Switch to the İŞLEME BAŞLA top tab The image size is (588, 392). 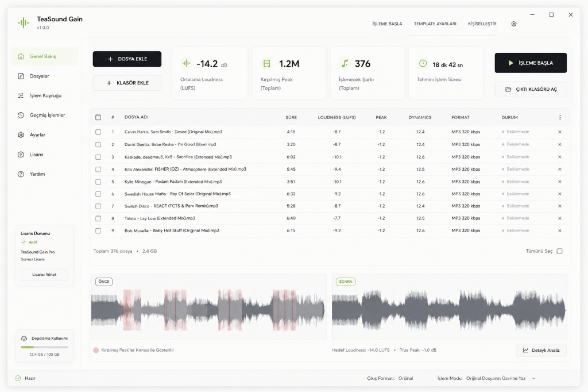(387, 24)
